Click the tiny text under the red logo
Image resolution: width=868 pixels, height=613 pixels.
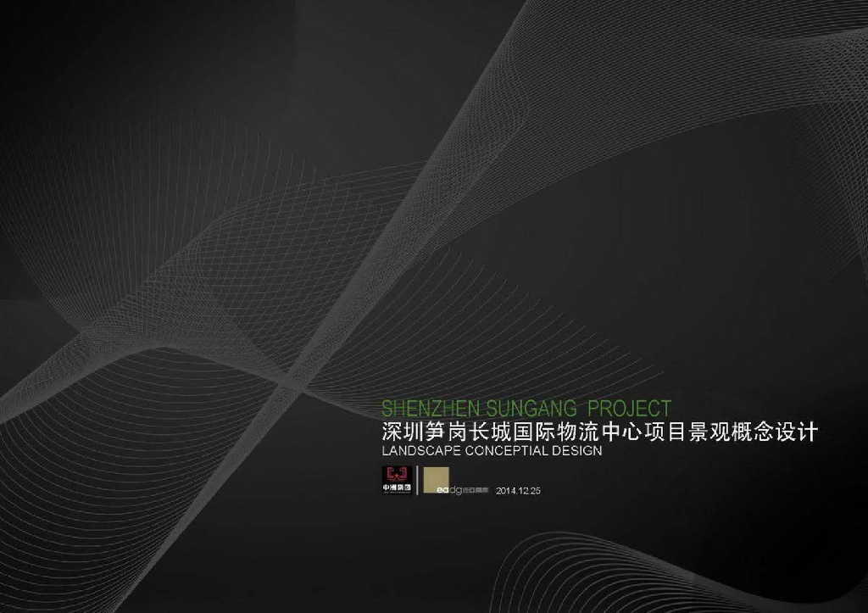[397, 493]
